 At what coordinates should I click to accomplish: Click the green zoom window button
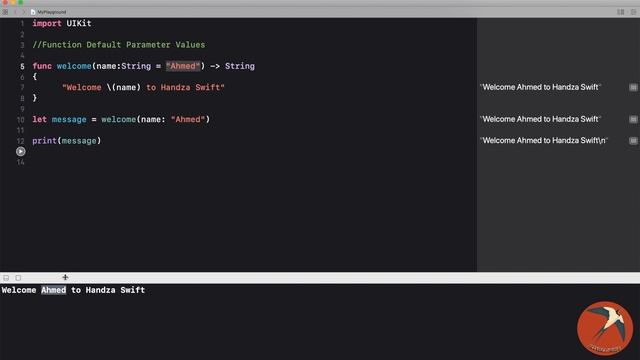[20, 2]
